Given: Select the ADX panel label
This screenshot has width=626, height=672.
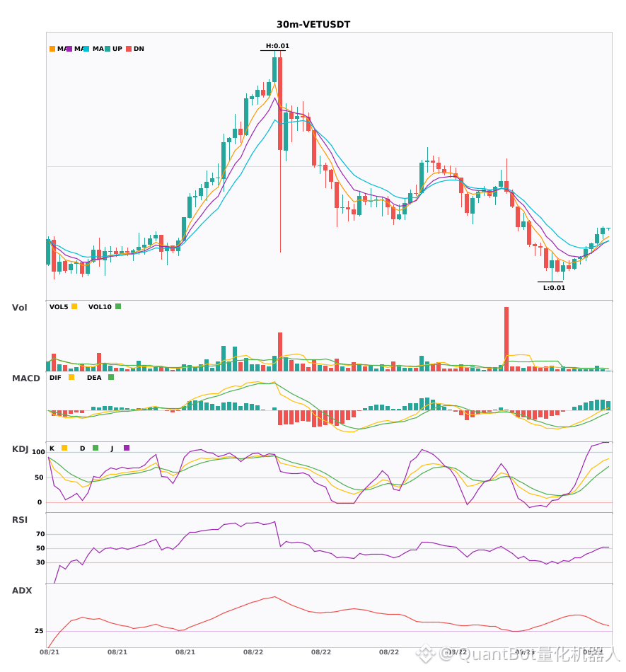Looking at the screenshot, I should click(22, 591).
